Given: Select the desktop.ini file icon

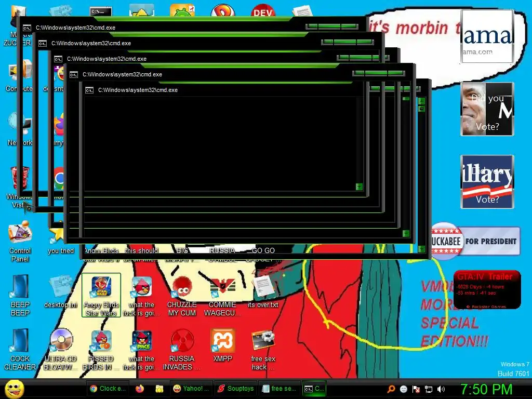Looking at the screenshot, I should point(61,292).
